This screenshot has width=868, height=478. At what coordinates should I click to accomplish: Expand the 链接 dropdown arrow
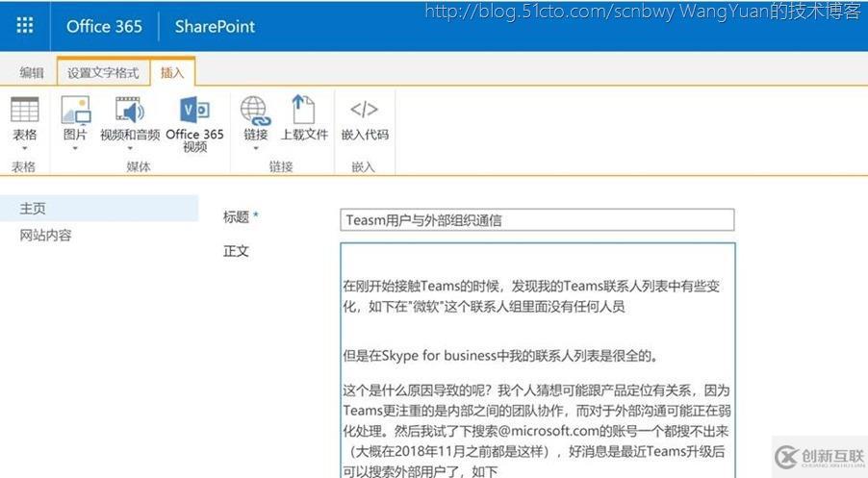(255, 148)
